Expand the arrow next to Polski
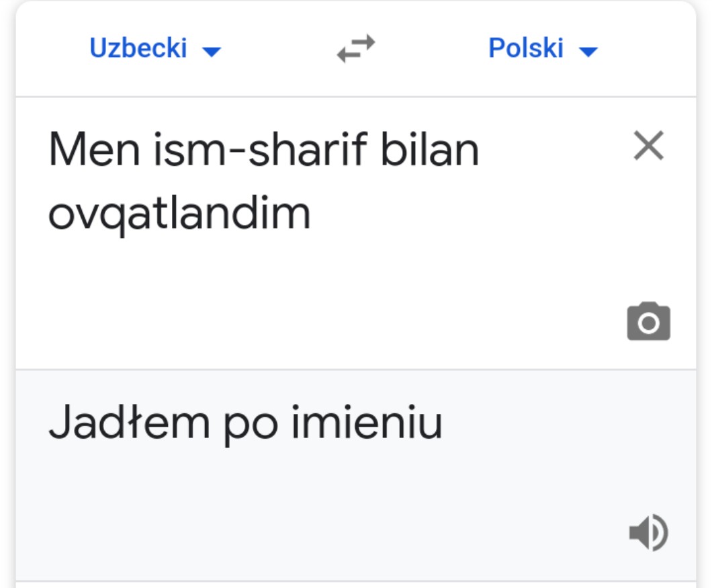712x588 pixels. click(588, 51)
